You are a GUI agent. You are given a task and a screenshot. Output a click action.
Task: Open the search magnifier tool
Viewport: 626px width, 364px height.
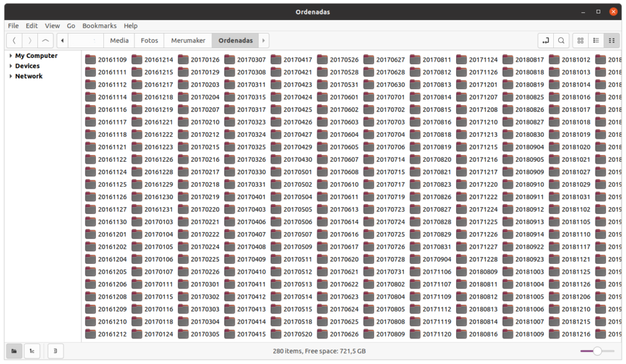(561, 41)
